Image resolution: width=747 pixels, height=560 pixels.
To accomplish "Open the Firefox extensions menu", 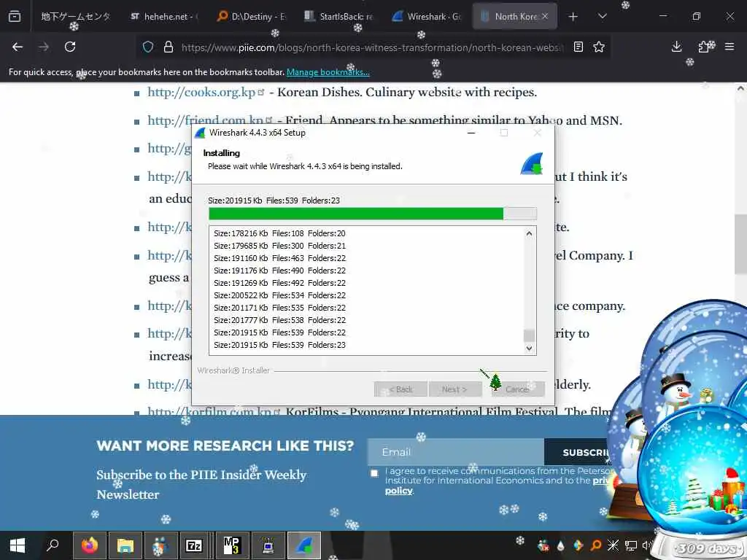I will point(704,47).
